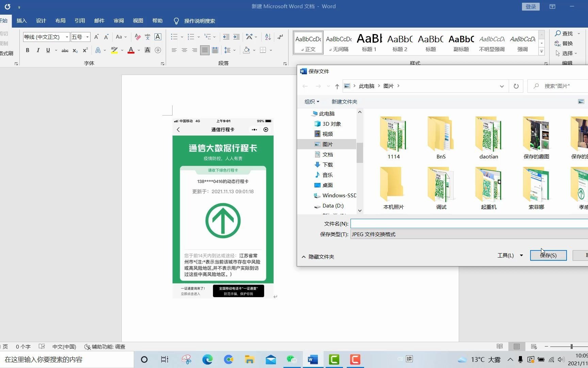
Task: Apply superscript formatting
Action: pyautogui.click(x=85, y=50)
